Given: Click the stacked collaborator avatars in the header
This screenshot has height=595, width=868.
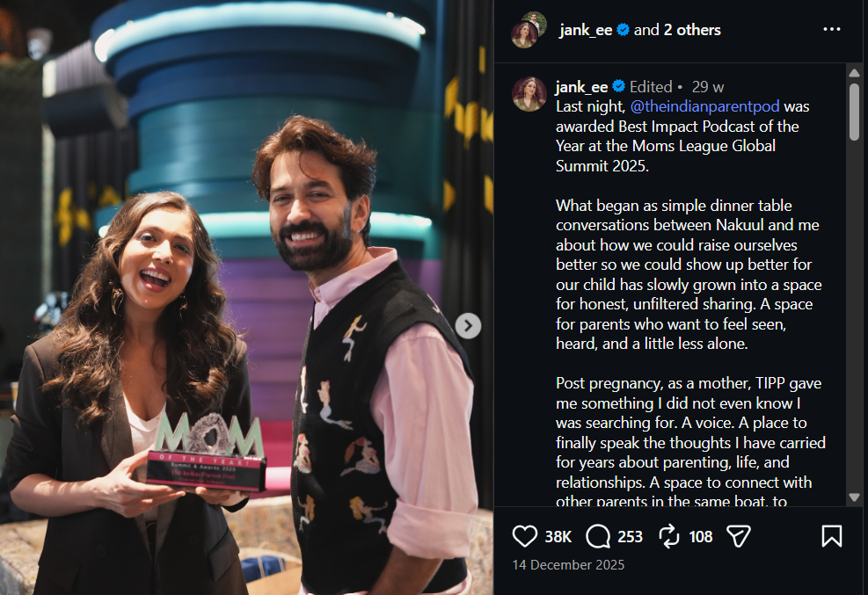Looking at the screenshot, I should tap(529, 30).
